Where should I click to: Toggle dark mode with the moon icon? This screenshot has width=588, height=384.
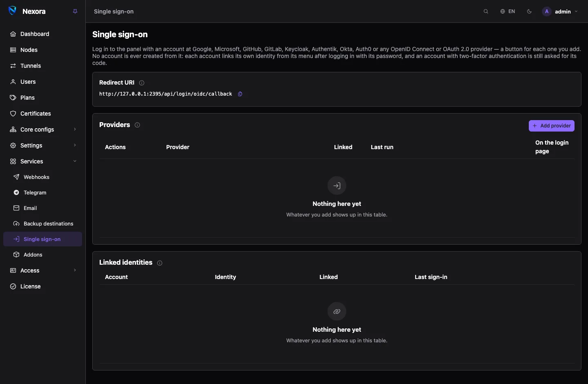point(529,11)
